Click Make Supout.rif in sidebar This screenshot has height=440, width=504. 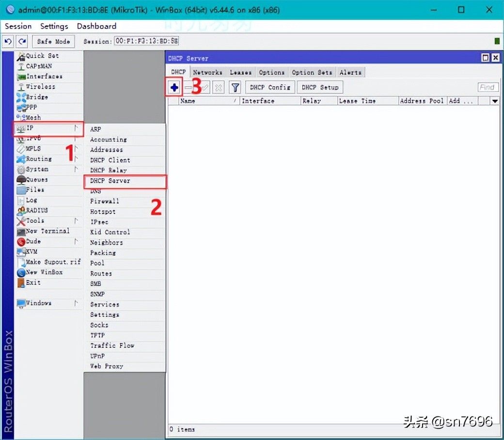point(48,262)
